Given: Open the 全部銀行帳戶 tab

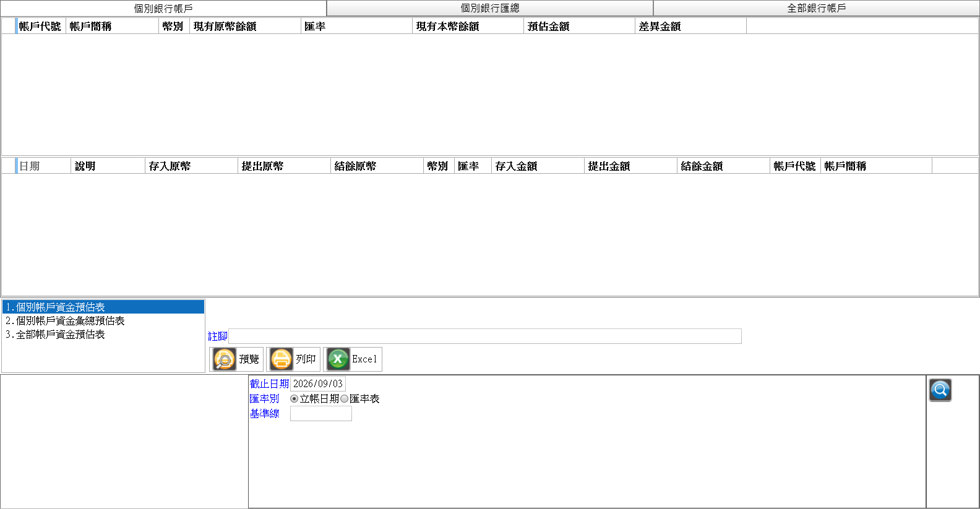Looking at the screenshot, I should [816, 8].
